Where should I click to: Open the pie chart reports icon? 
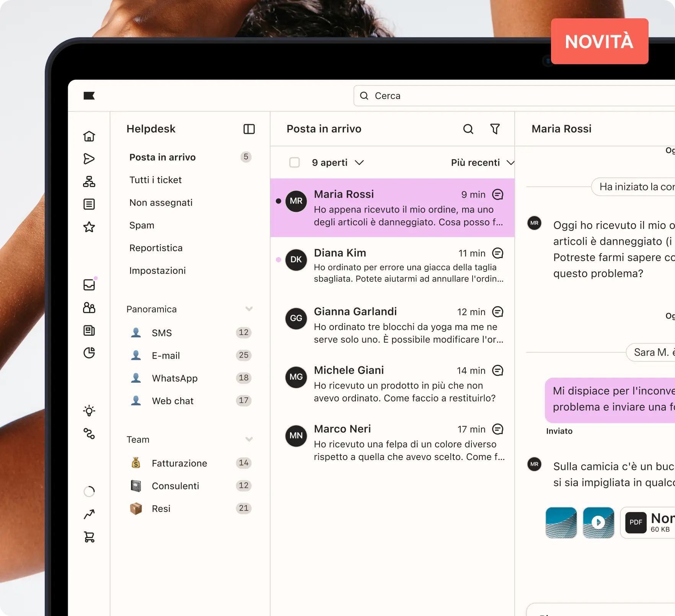point(89,353)
